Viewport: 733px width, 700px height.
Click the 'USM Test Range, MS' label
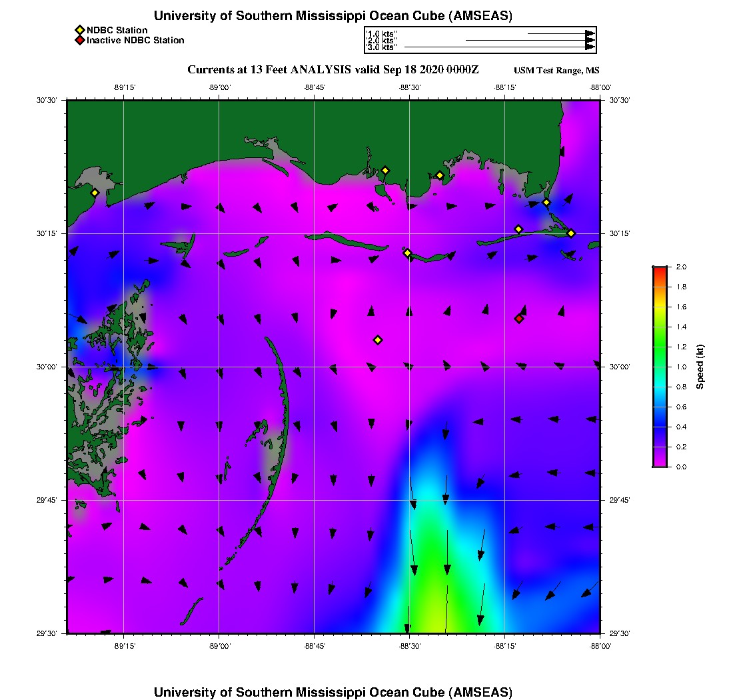pyautogui.click(x=556, y=71)
